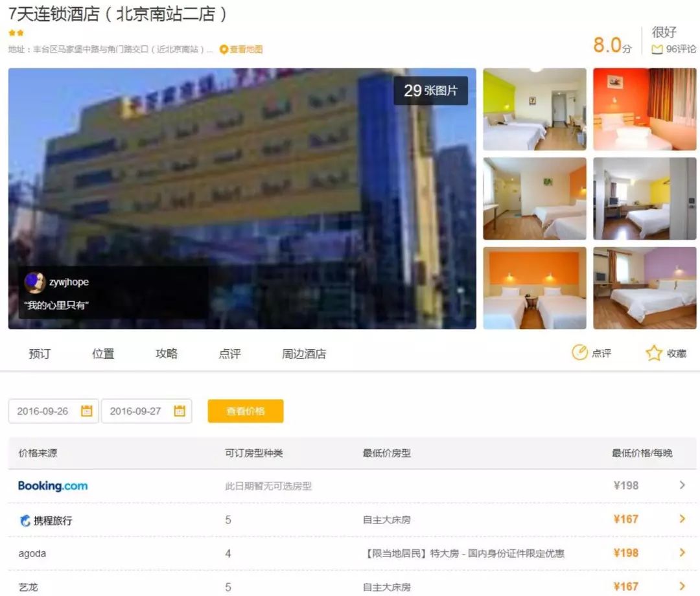This screenshot has height=596, width=700.
Task: Click the map pin icon beside 查看地图
Action: click(224, 49)
